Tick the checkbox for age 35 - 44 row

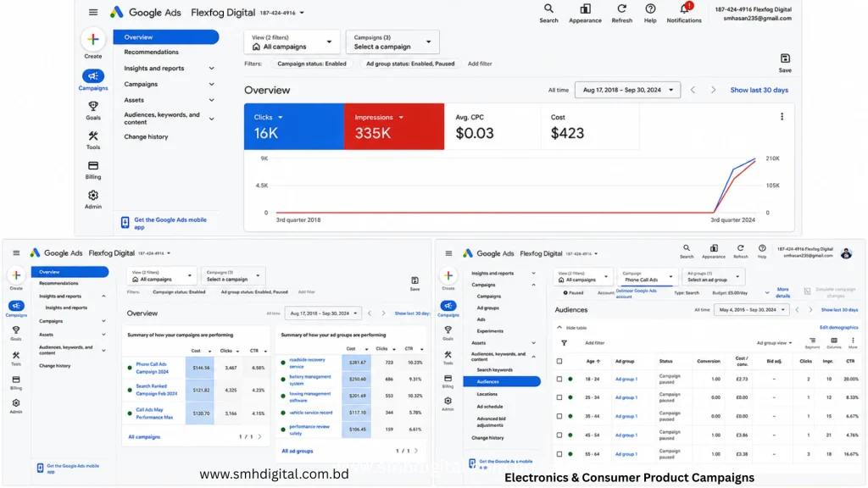(x=559, y=416)
